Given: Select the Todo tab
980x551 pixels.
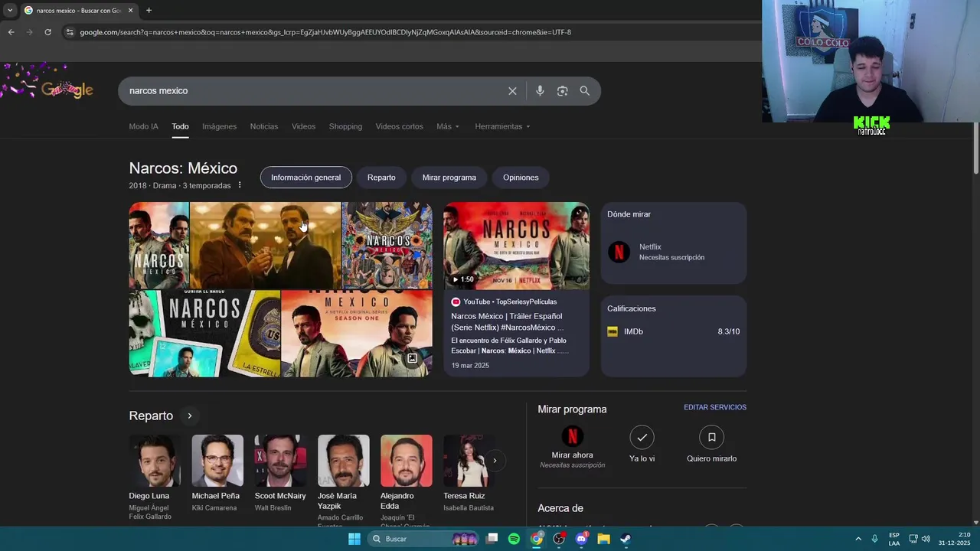Looking at the screenshot, I should point(180,126).
